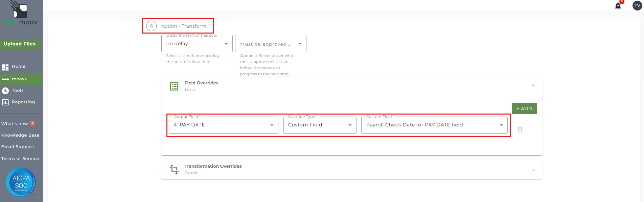
Task: Click the notification bell icon
Action: (x=618, y=6)
